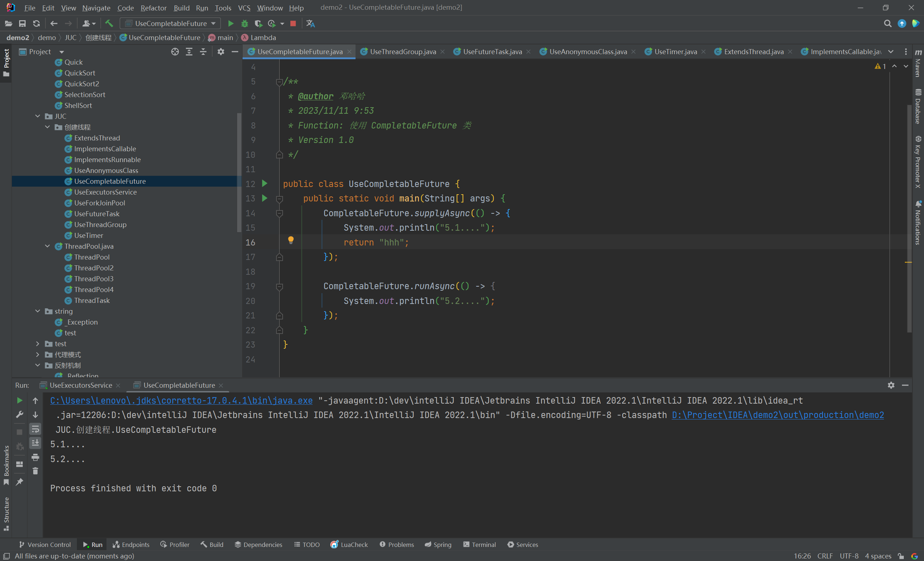Click the yellow lightbulb intention icon

click(291, 240)
